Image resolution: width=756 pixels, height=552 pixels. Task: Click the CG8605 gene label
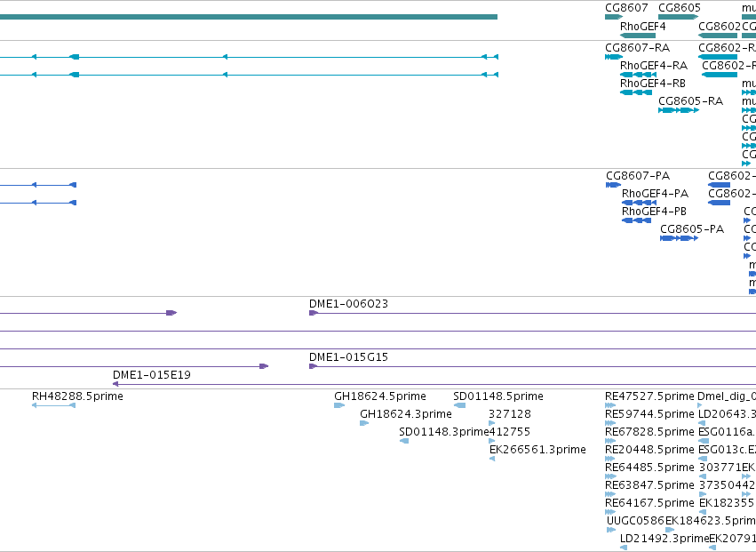[680, 8]
